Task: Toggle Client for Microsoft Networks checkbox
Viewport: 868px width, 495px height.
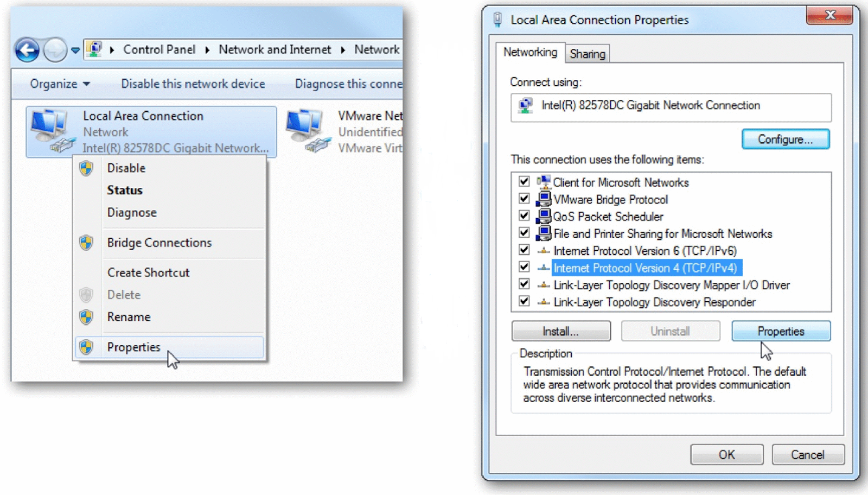Action: 524,182
